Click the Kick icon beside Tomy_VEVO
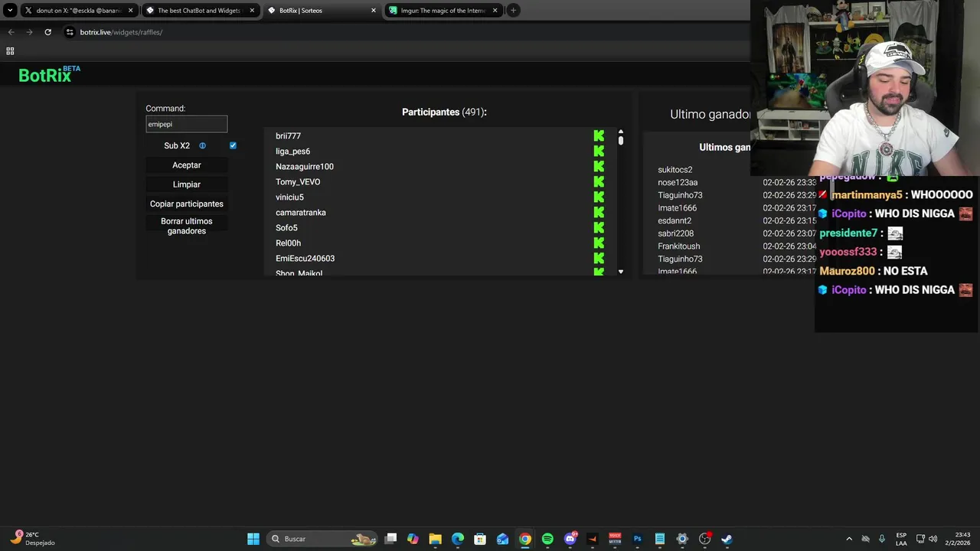The width and height of the screenshot is (980, 551). [x=599, y=181]
